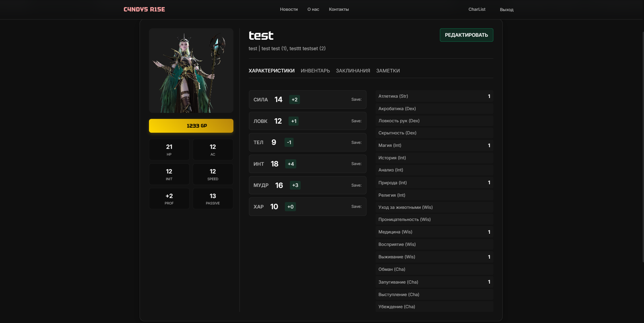Select the +2 PROF stat box
This screenshot has width=644, height=323.
[x=169, y=199]
